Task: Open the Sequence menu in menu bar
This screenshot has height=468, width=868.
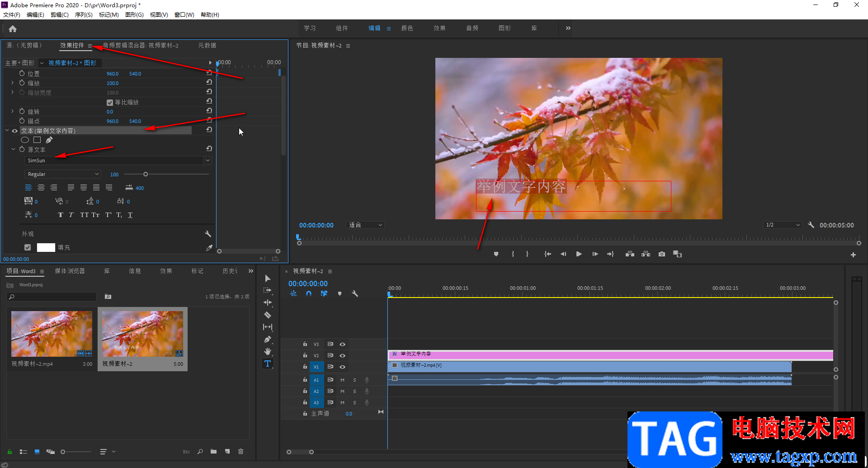Action: 83,15
